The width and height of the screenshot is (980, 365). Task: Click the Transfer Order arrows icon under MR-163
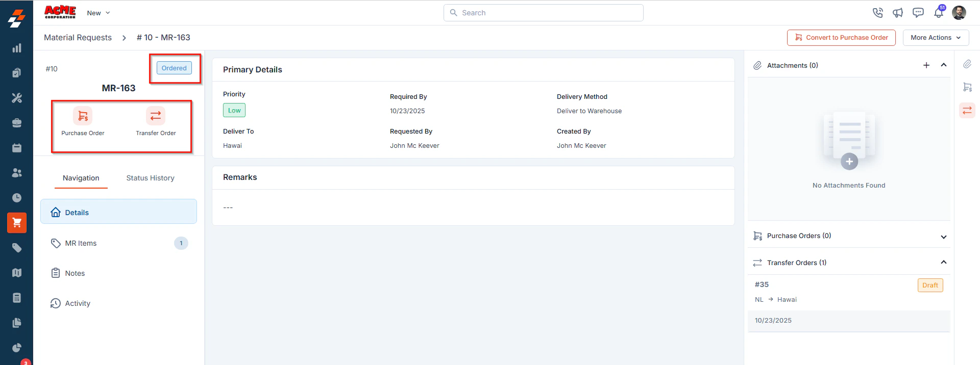pos(156,116)
